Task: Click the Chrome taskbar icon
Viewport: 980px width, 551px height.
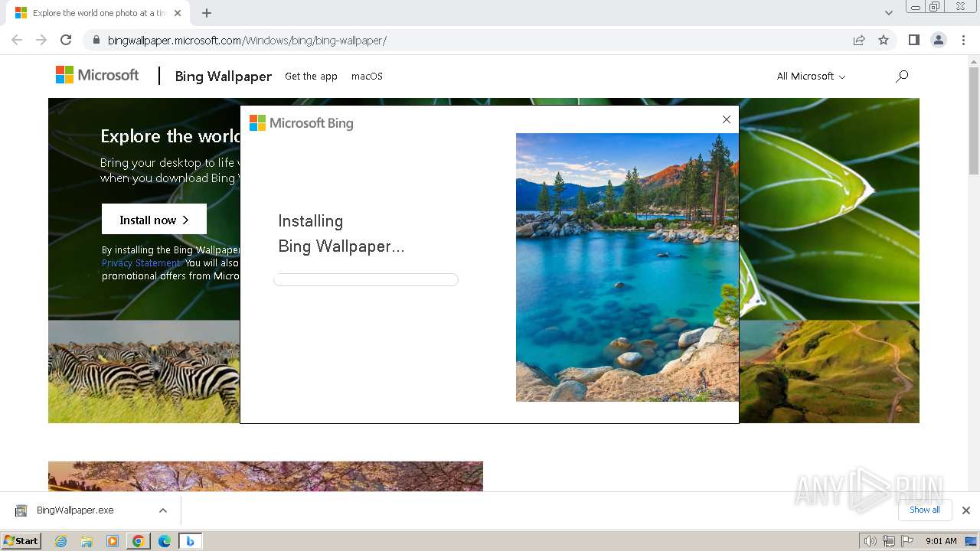Action: tap(139, 541)
